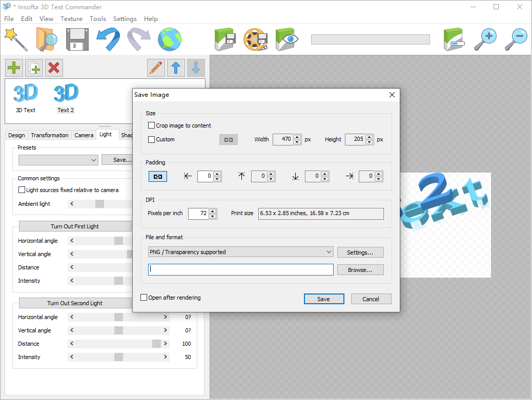The height and width of the screenshot is (400, 532).
Task: Save the project with the floppy disk icon
Action: point(77,39)
